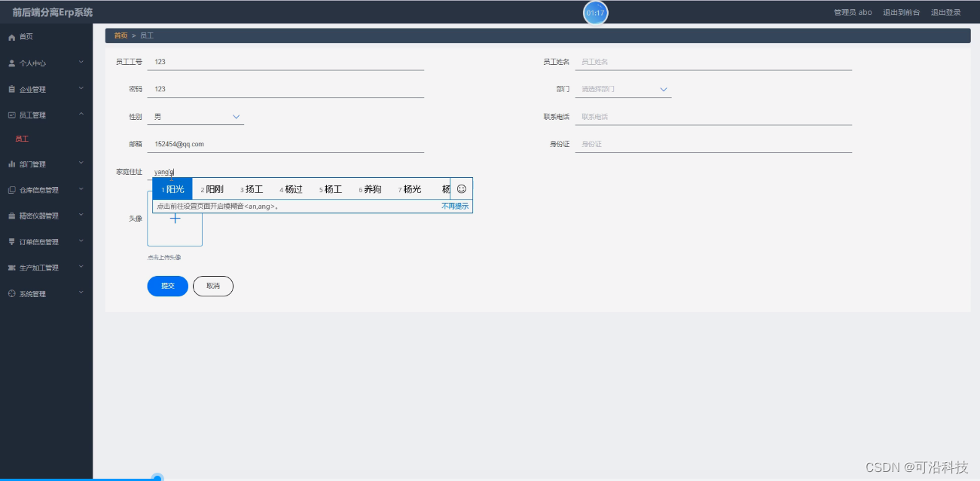The width and height of the screenshot is (980, 481).
Task: Click 退出到前台 in the header
Action: click(x=901, y=13)
